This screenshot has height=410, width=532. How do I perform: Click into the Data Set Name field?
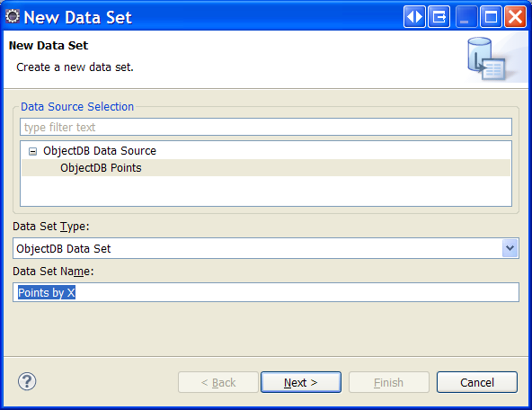click(x=266, y=292)
